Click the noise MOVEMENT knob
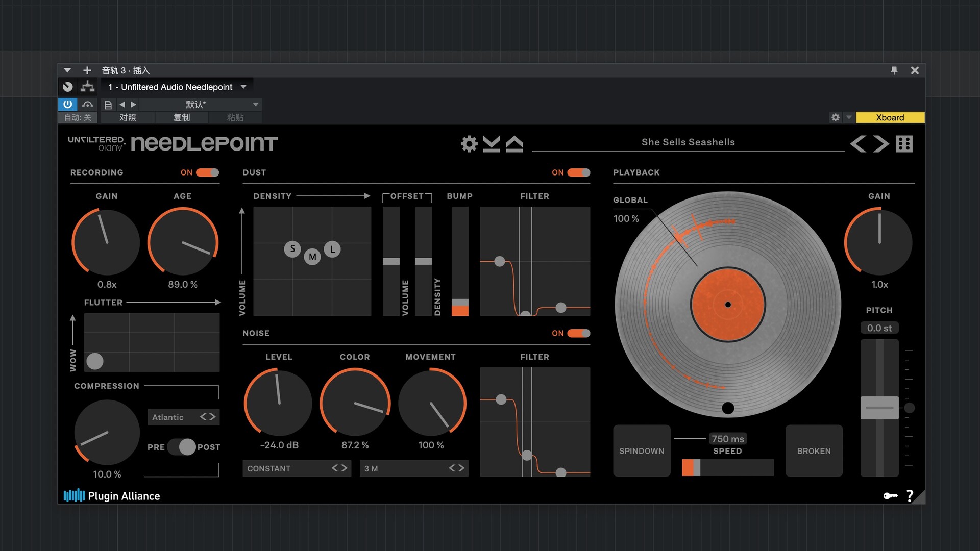 tap(431, 403)
